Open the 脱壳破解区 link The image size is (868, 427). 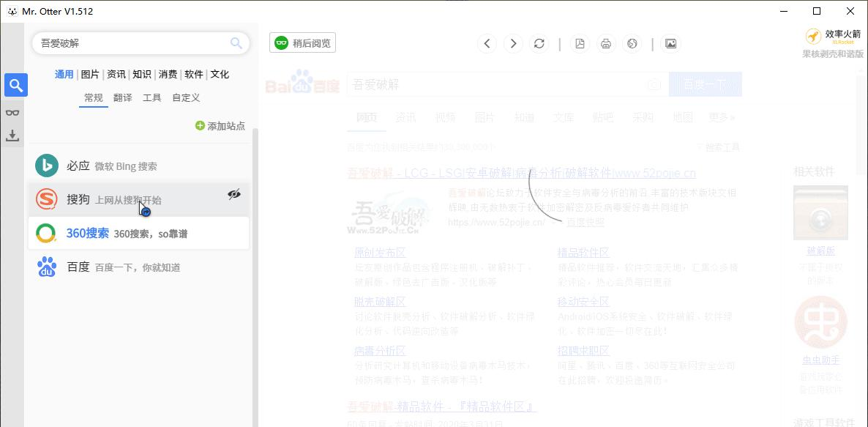[380, 302]
